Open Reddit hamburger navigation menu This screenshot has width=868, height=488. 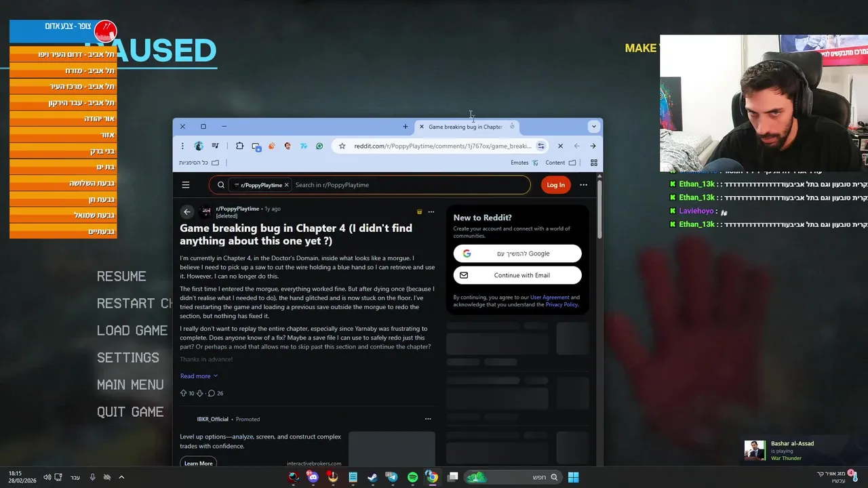186,184
